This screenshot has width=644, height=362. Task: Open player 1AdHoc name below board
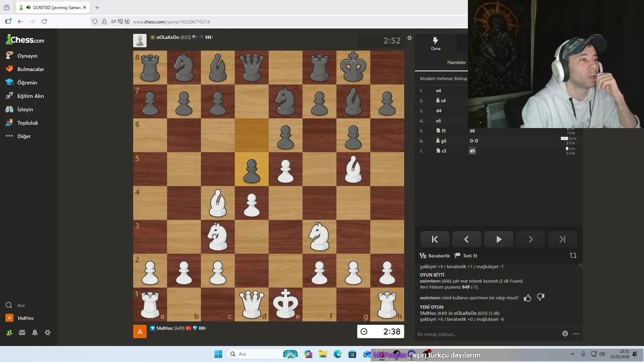point(165,328)
